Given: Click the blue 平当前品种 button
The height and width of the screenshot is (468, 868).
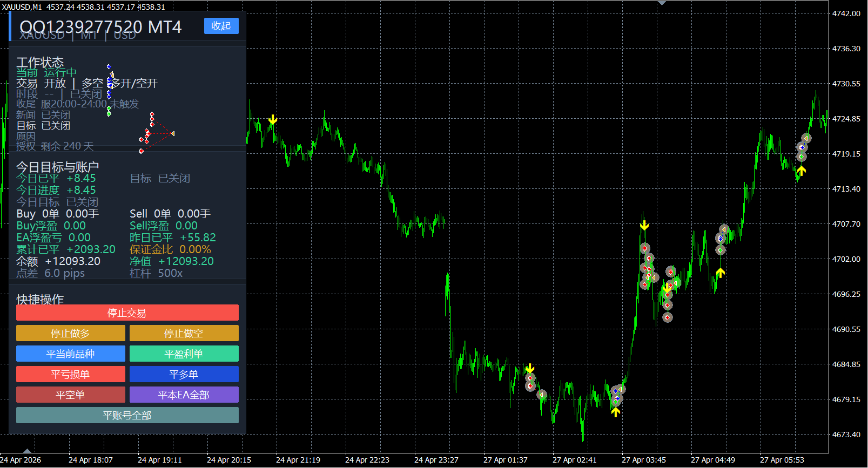Looking at the screenshot, I should [70, 354].
